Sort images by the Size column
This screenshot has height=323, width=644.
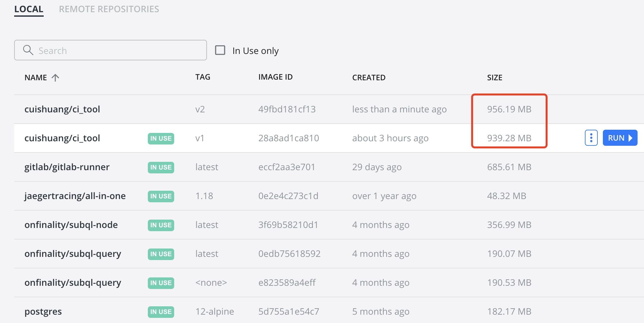click(494, 78)
